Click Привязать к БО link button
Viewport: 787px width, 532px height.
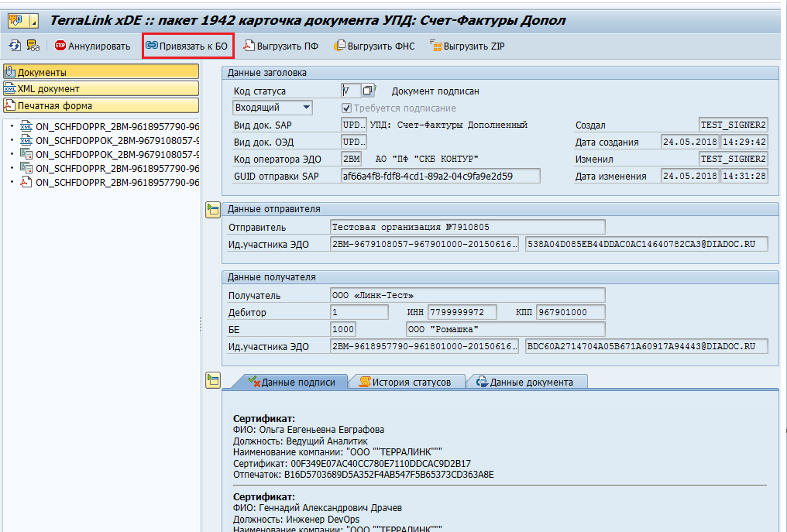pyautogui.click(x=187, y=46)
